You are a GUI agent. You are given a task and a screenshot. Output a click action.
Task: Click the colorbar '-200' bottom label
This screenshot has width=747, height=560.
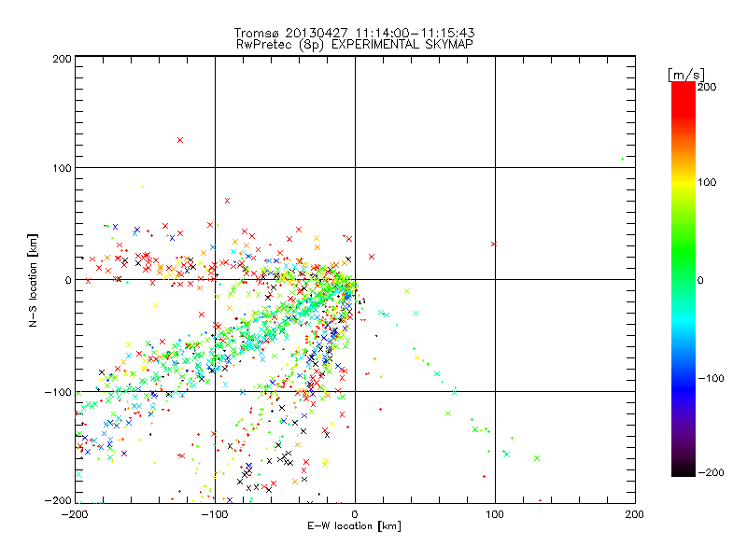(711, 472)
